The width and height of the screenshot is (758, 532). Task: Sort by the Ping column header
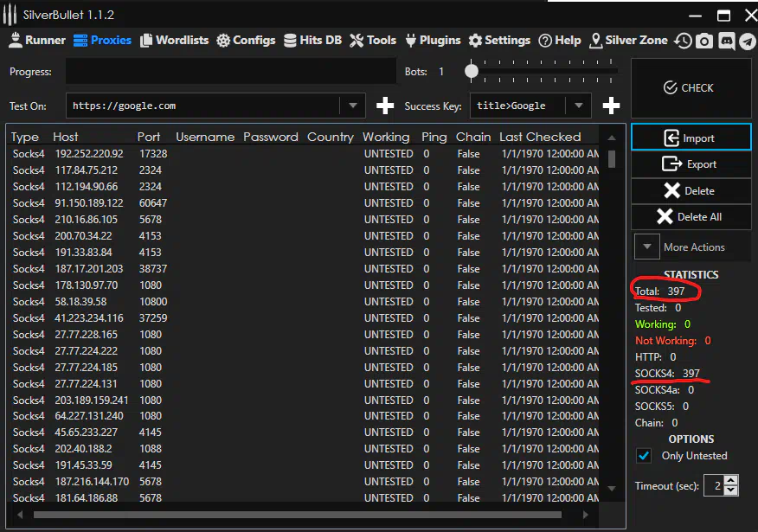click(x=434, y=138)
